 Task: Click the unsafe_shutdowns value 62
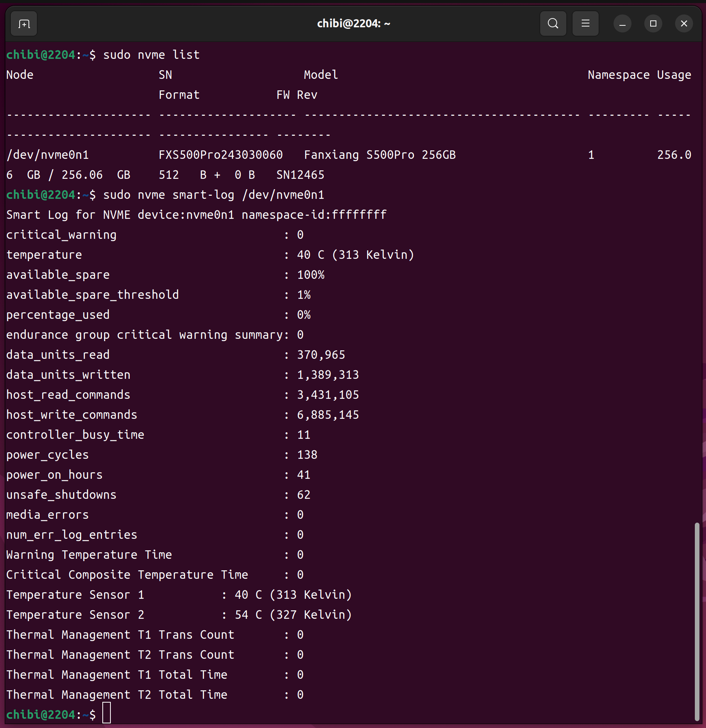(304, 495)
